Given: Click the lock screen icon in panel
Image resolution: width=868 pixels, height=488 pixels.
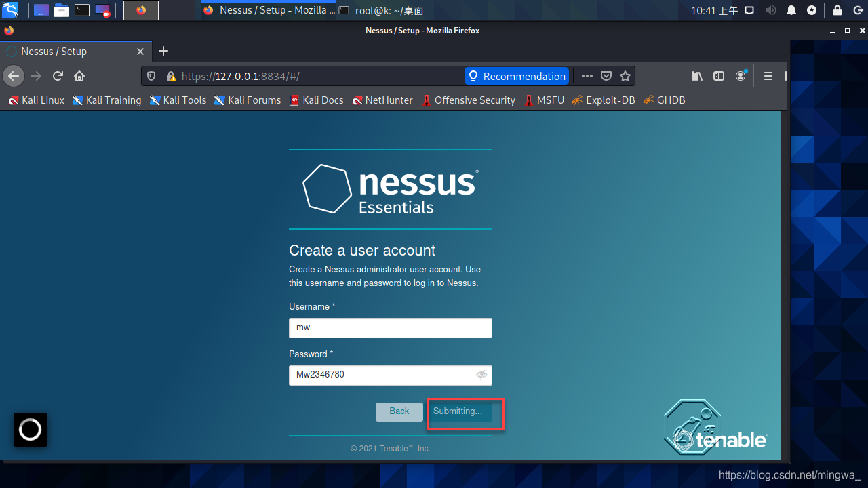Looking at the screenshot, I should click(x=837, y=10).
